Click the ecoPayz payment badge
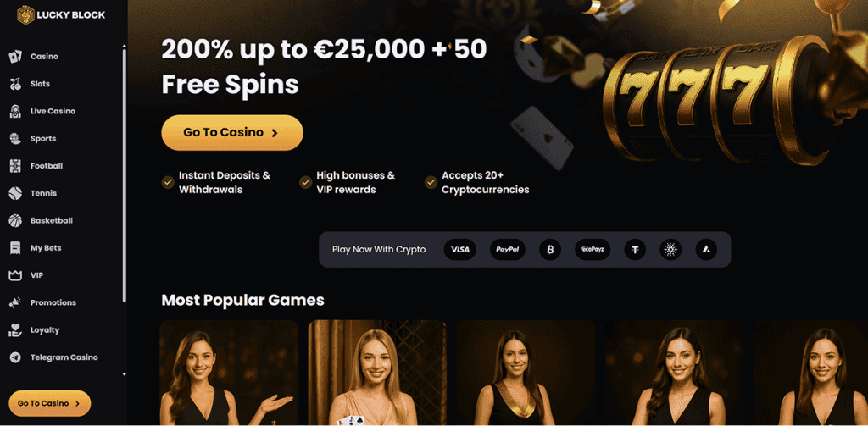 tap(593, 250)
